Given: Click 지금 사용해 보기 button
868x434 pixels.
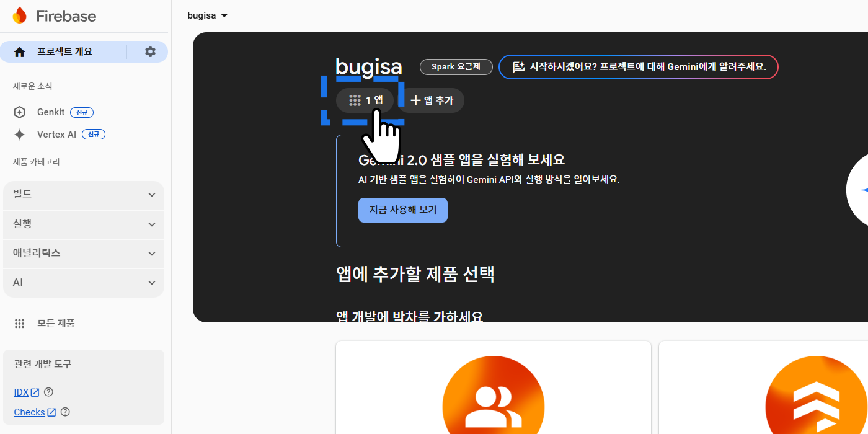Looking at the screenshot, I should [x=403, y=210].
